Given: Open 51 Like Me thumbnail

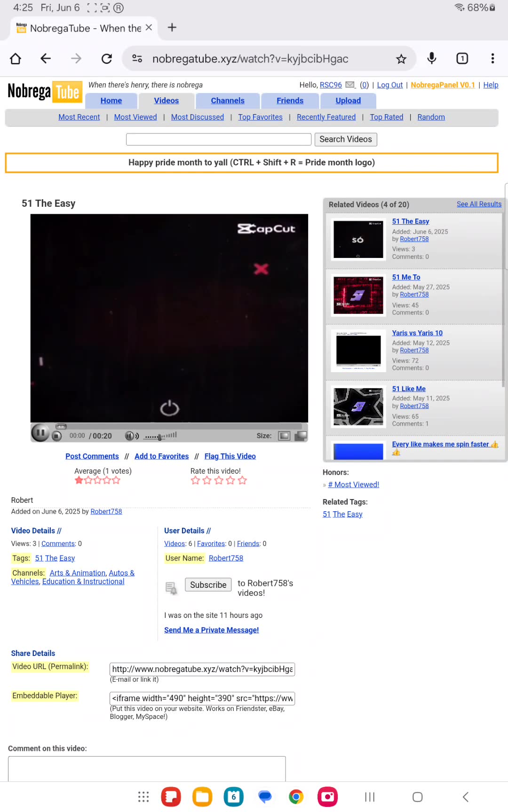Looking at the screenshot, I should pyautogui.click(x=358, y=406).
